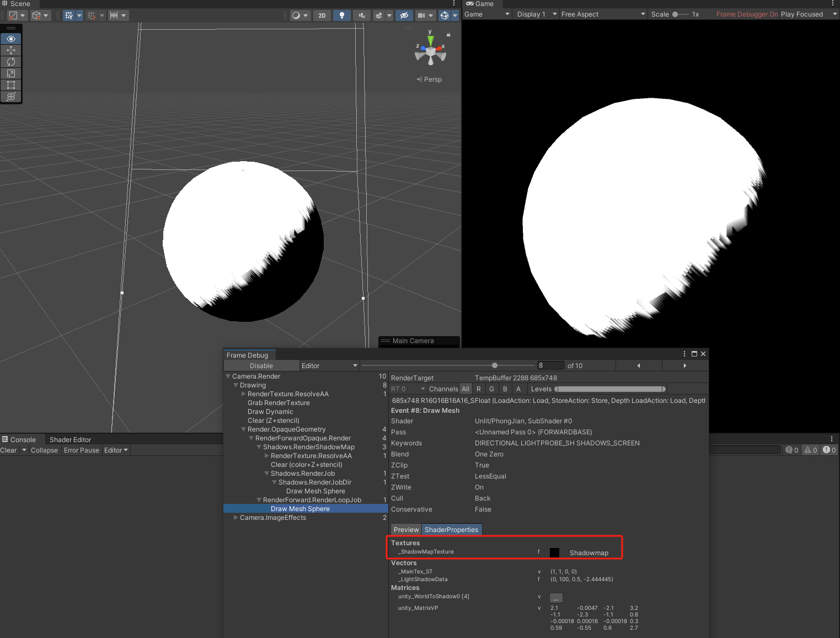Select the Move tool in Scene toolbar
Screen dimensions: 840x638
(11, 50)
